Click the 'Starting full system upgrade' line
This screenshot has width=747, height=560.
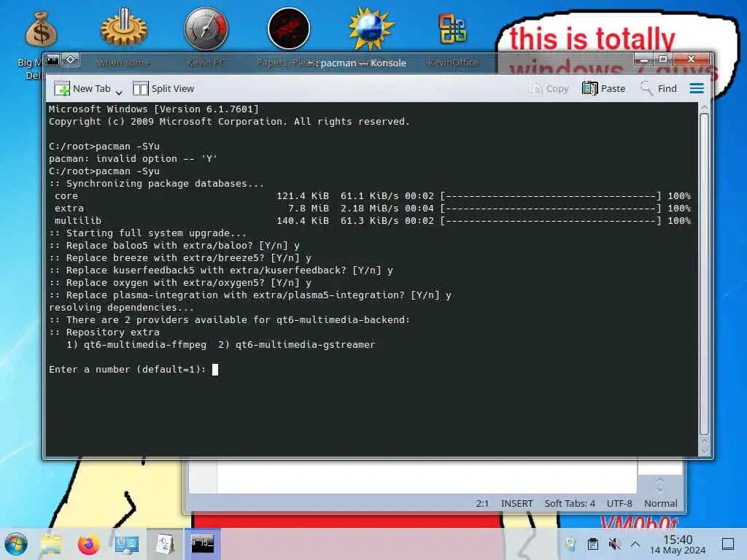147,233
